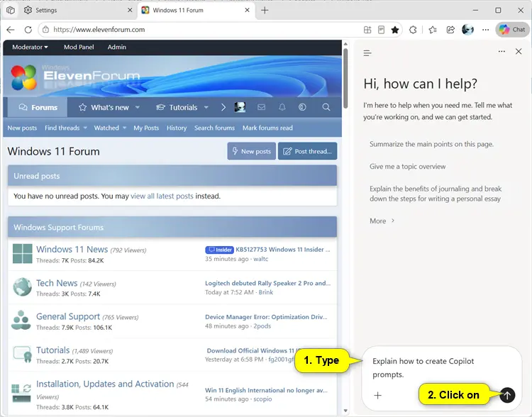This screenshot has width=532, height=417.
Task: Close the Copilot side pane
Action: coord(519,52)
